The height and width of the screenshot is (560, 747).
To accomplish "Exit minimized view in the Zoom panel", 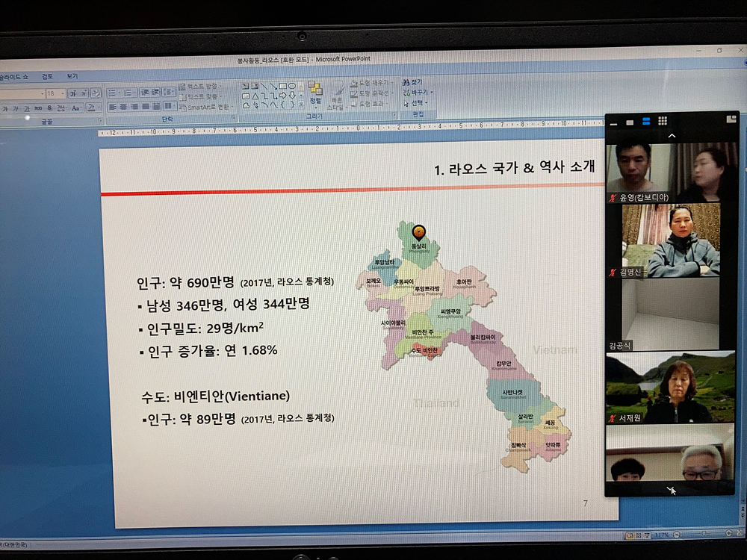I will click(x=731, y=118).
